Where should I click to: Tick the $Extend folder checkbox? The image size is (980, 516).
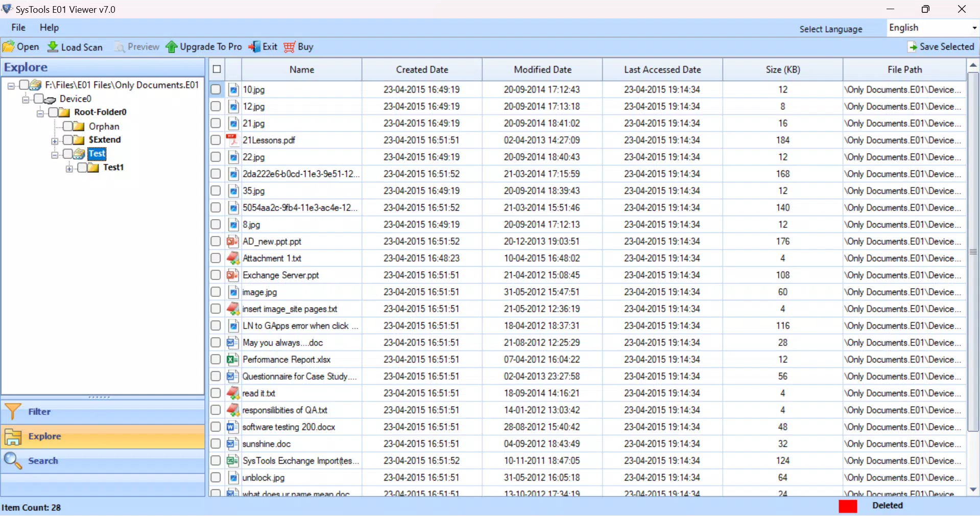click(67, 140)
